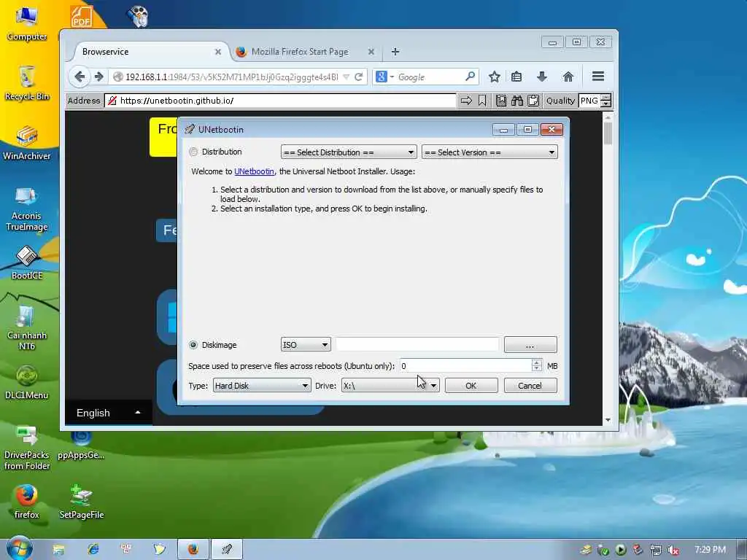Open DriverPacks from Folder icon

click(27, 448)
